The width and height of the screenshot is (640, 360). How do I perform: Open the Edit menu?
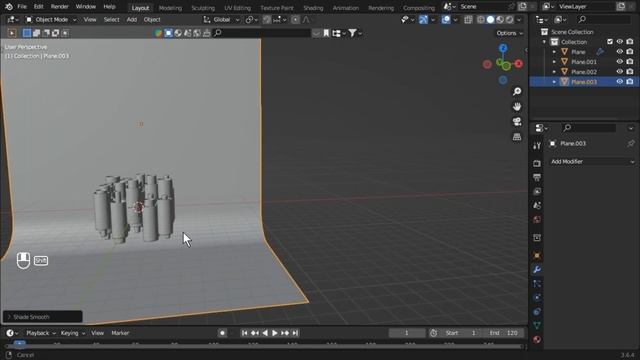pyautogui.click(x=38, y=7)
